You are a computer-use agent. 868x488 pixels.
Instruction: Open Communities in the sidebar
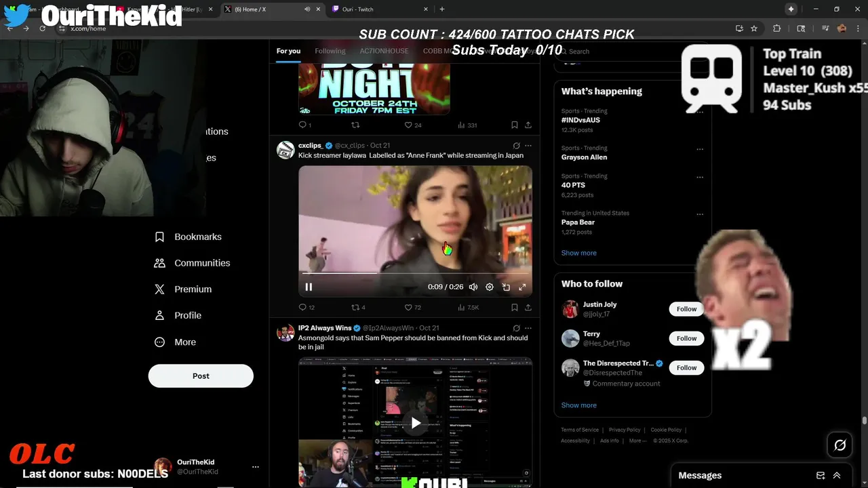192,263
